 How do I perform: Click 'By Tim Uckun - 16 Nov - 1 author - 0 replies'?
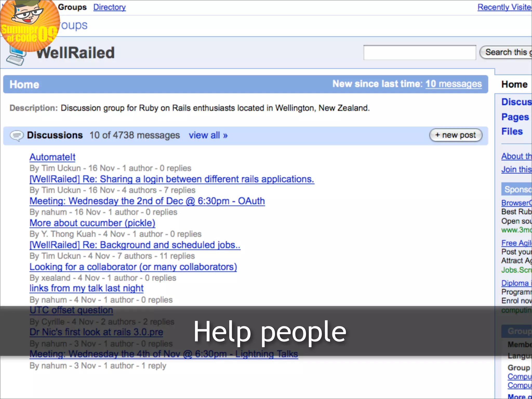pos(110,168)
